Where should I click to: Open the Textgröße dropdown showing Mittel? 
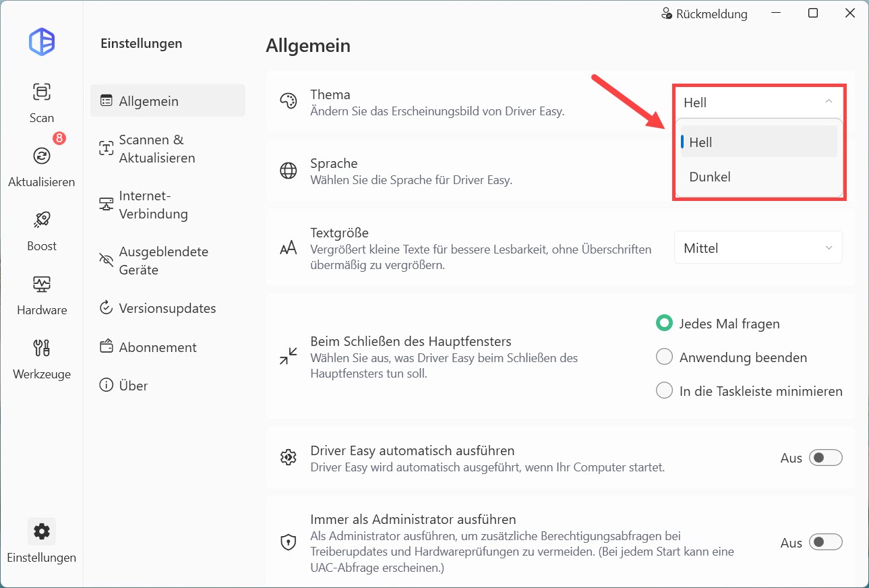[x=758, y=248]
